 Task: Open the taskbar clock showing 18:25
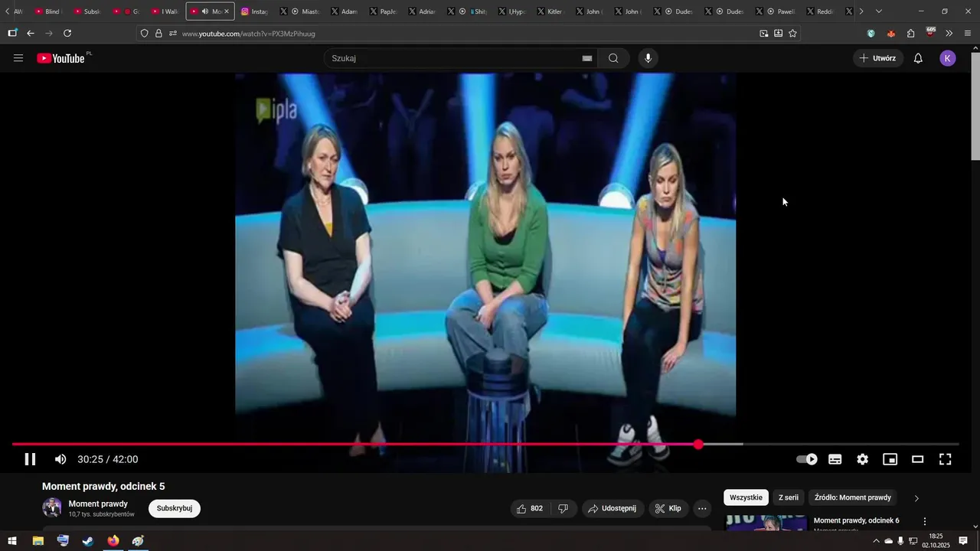point(936,541)
